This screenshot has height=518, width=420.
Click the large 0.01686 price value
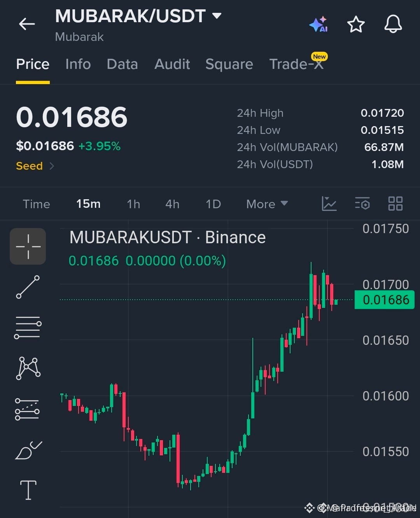(72, 117)
